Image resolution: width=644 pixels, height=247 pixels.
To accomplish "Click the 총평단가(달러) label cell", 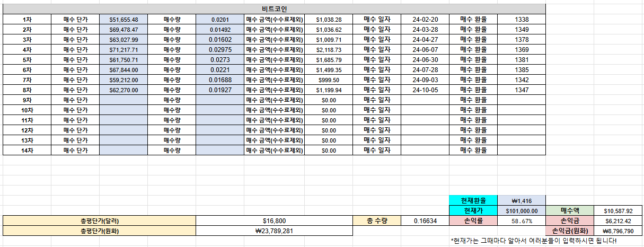I will tap(100, 221).
